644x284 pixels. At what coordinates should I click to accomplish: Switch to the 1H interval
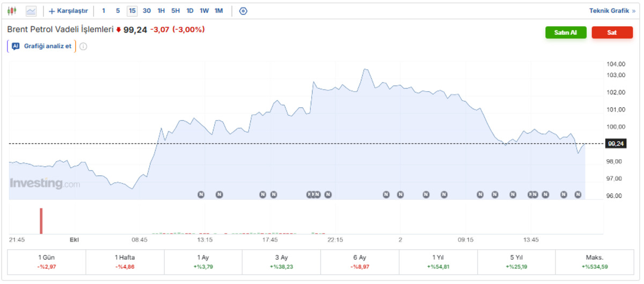161,11
